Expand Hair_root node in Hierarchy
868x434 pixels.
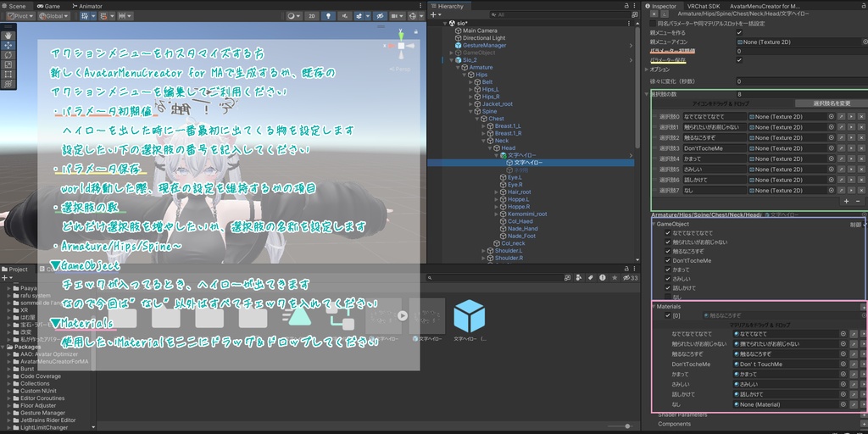pos(497,192)
